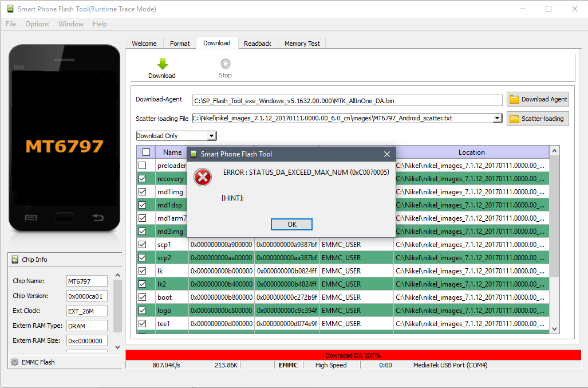Click the Scatter-loading folder icon

point(514,119)
